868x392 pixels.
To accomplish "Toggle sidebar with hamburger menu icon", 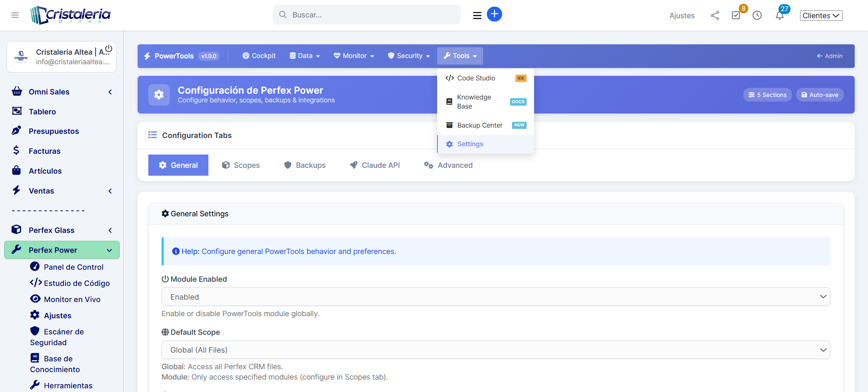I will click(15, 15).
